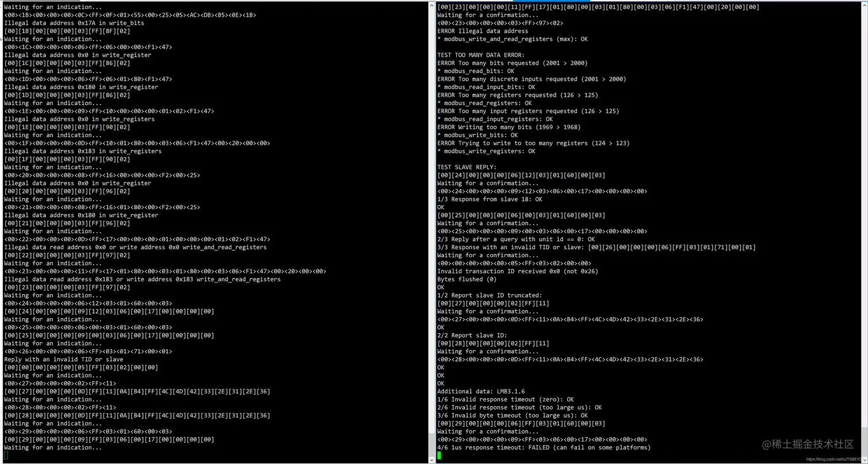Click '1/3 Response from slave 18: OK'

[490, 199]
